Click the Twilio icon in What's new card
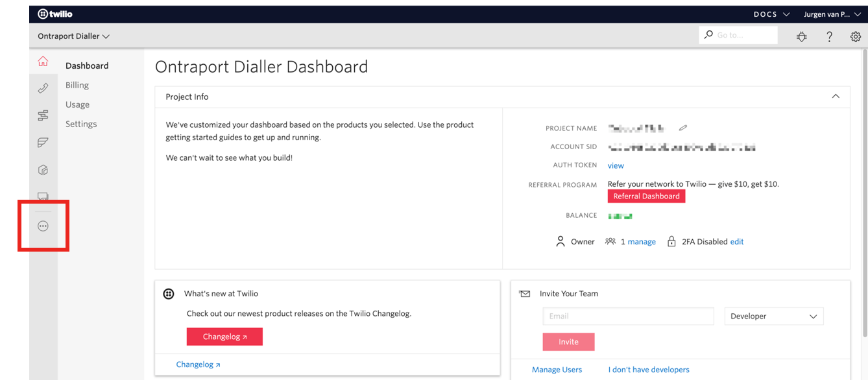The height and width of the screenshot is (380, 868). 169,294
